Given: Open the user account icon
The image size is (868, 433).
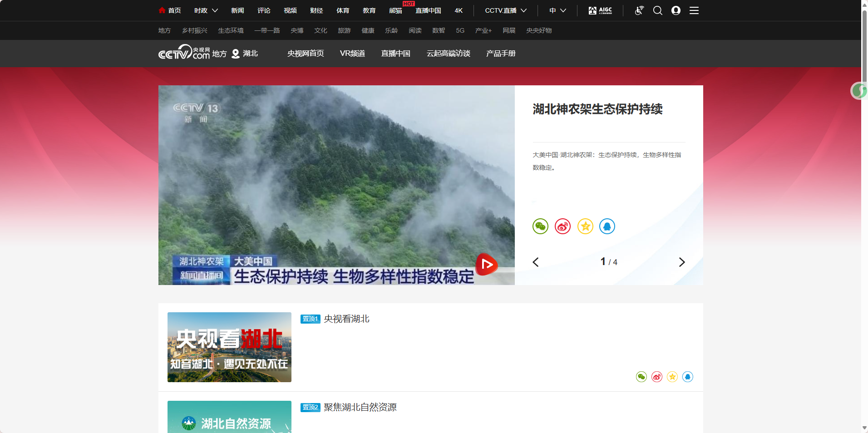Looking at the screenshot, I should (x=676, y=10).
